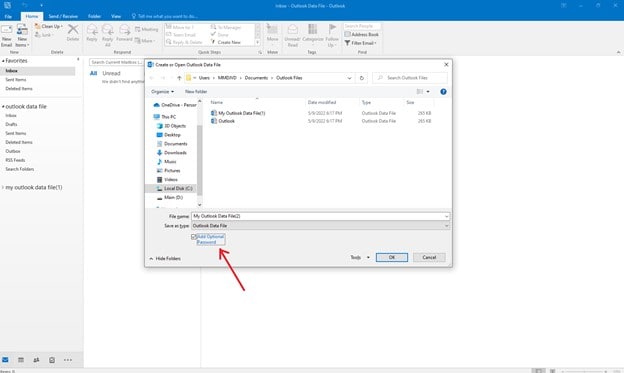Click the Reply All icon
This screenshot has width=624, height=373.
pos(107,30)
